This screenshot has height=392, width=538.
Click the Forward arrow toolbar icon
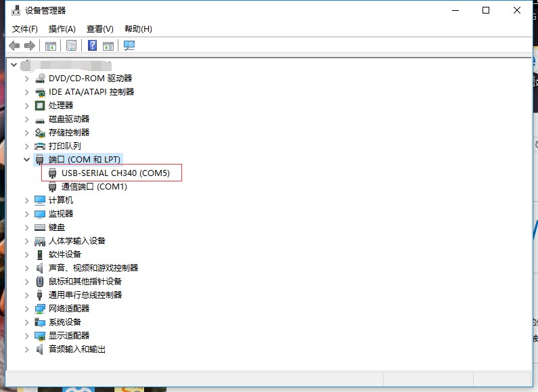click(30, 45)
